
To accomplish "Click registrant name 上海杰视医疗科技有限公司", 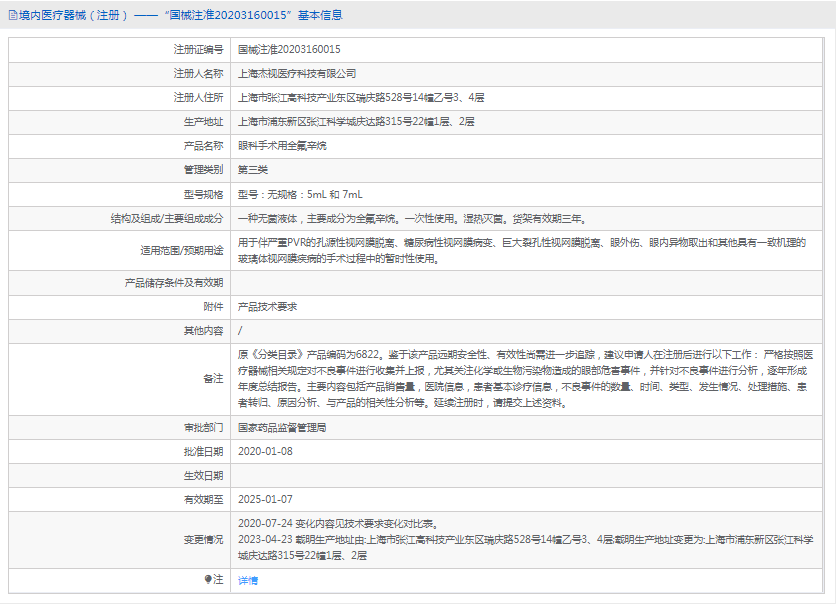I will pos(297,73).
